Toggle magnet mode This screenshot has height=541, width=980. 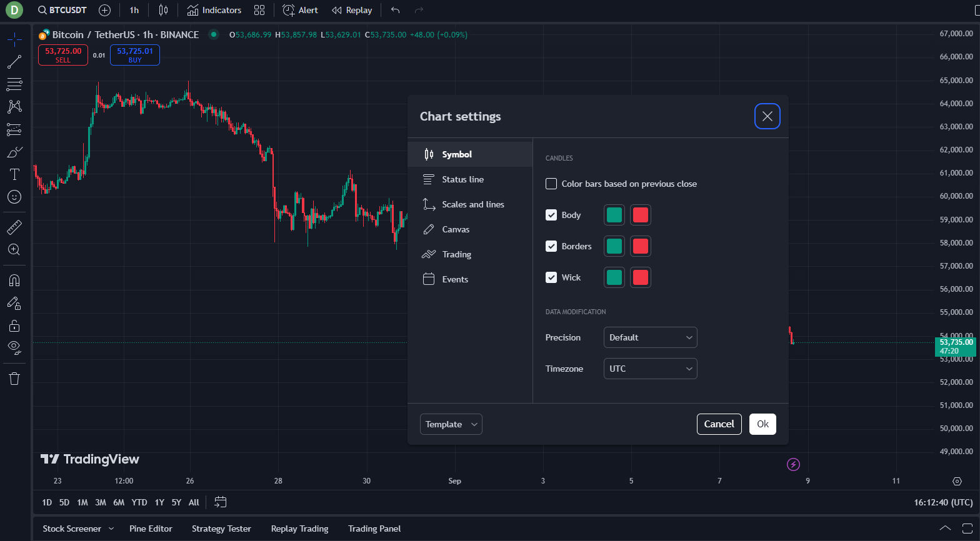14,280
